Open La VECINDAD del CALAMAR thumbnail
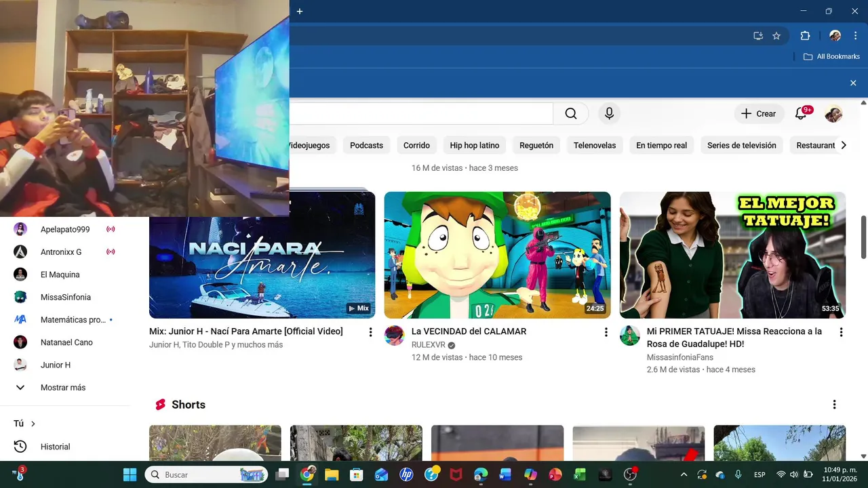Viewport: 868px width, 488px height. point(497,255)
